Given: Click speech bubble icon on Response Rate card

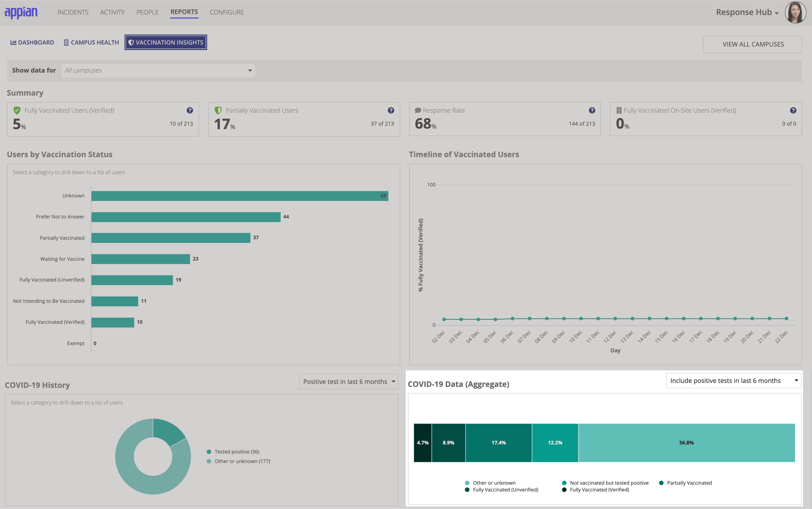Looking at the screenshot, I should pos(418,110).
